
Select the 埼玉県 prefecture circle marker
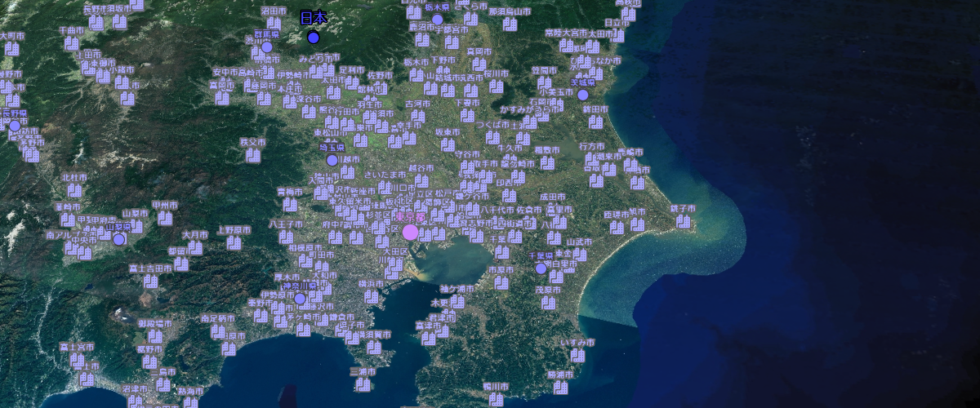click(x=332, y=161)
